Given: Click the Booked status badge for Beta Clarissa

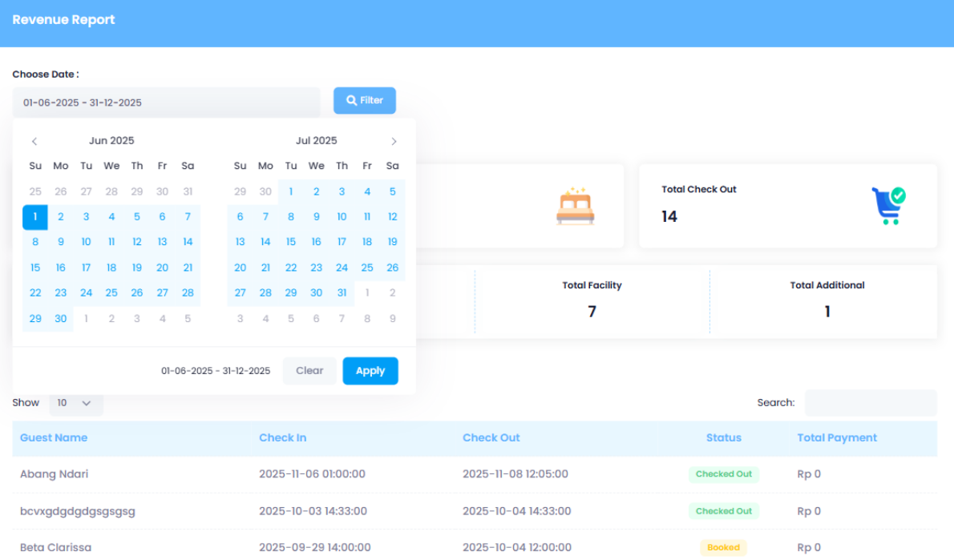Looking at the screenshot, I should click(723, 548).
